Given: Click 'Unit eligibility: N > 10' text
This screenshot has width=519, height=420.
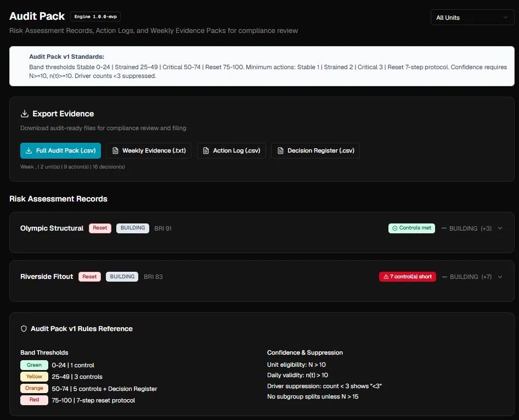Looking at the screenshot, I should pyautogui.click(x=296, y=365).
